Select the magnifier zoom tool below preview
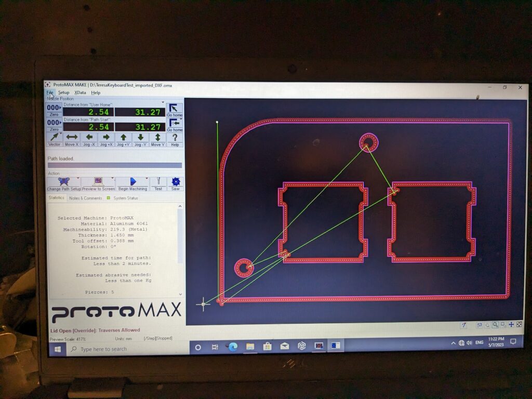The width and height of the screenshot is (532, 399). tap(495, 325)
